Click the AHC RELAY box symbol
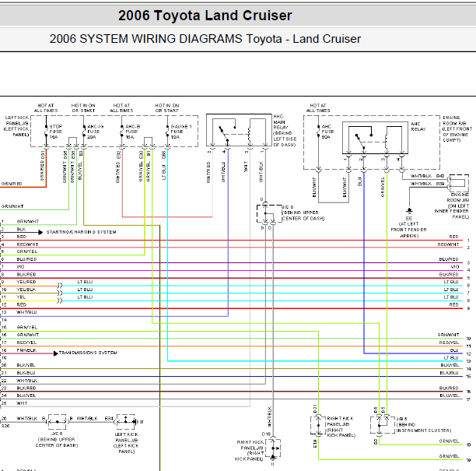476x471 pixels. tap(375, 138)
